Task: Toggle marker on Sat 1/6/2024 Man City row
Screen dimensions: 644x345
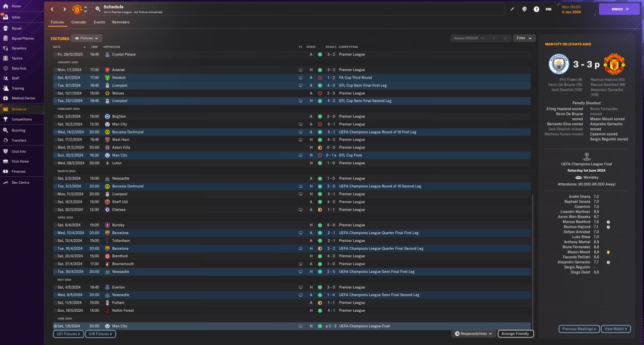Action: click(x=55, y=326)
